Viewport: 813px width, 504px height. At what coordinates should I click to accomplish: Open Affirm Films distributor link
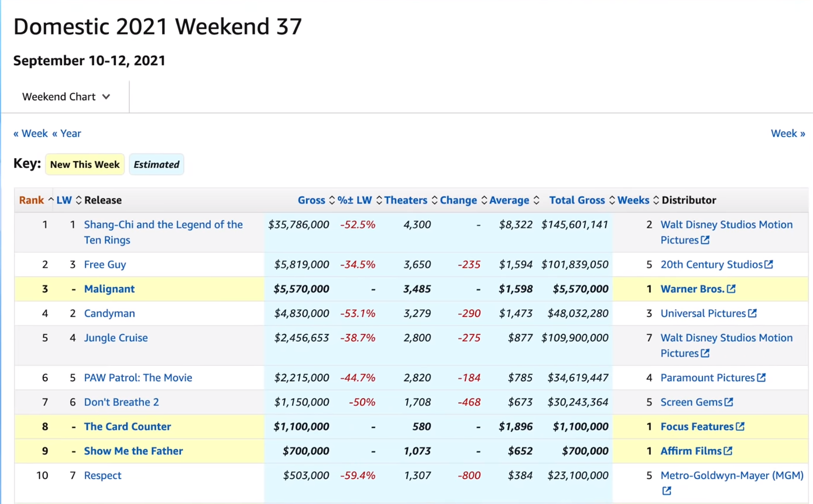[x=691, y=451]
